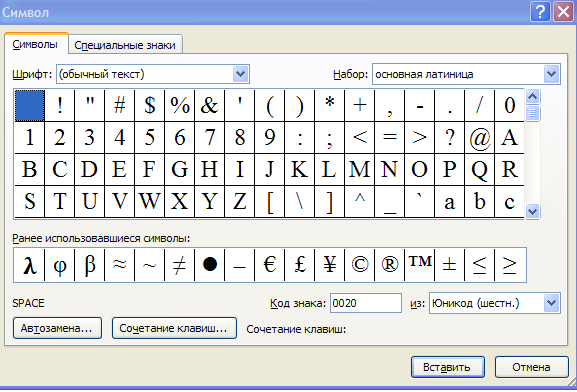Click the dollar sign $ in the grid

pyautogui.click(x=149, y=106)
